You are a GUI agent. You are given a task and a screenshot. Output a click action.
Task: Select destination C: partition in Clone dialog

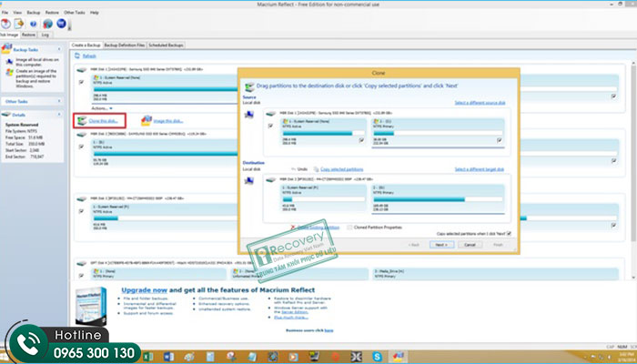tap(438, 198)
